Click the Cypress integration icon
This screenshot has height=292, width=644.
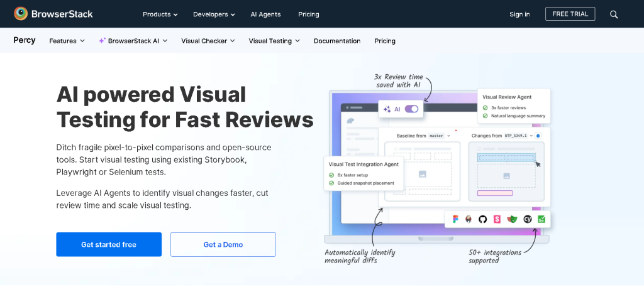click(x=528, y=219)
